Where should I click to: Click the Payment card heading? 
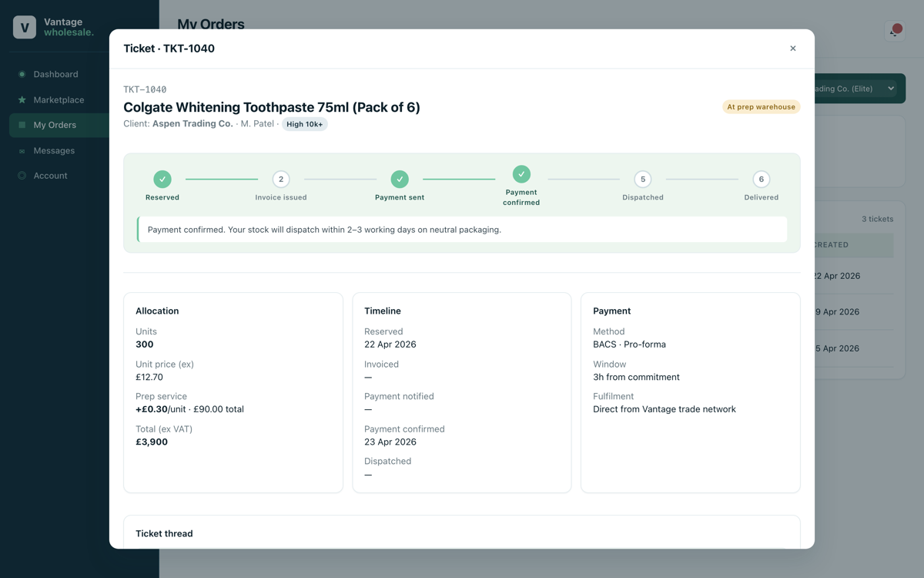[x=612, y=311]
